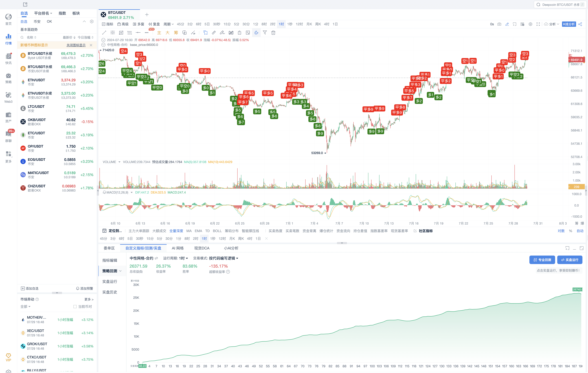588x373 pixels.
Task: Click the K线分析 button
Action: coord(569,24)
